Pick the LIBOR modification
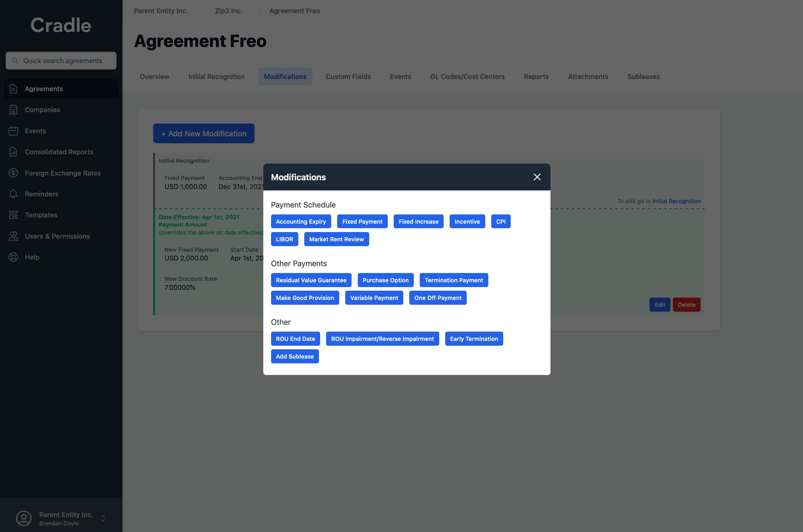 tap(285, 239)
